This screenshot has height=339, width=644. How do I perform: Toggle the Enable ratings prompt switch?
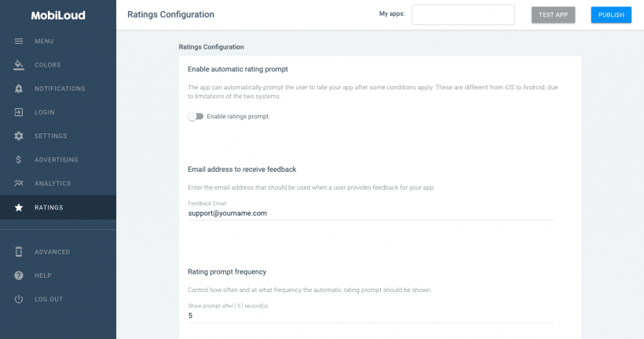tap(195, 116)
